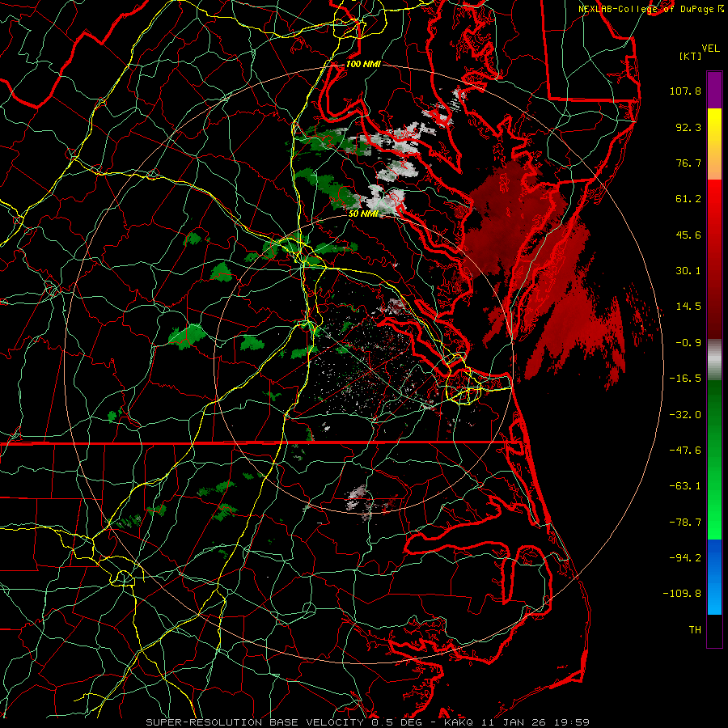Click the -0.9 legend value
The width and height of the screenshot is (728, 728).
coord(688,343)
